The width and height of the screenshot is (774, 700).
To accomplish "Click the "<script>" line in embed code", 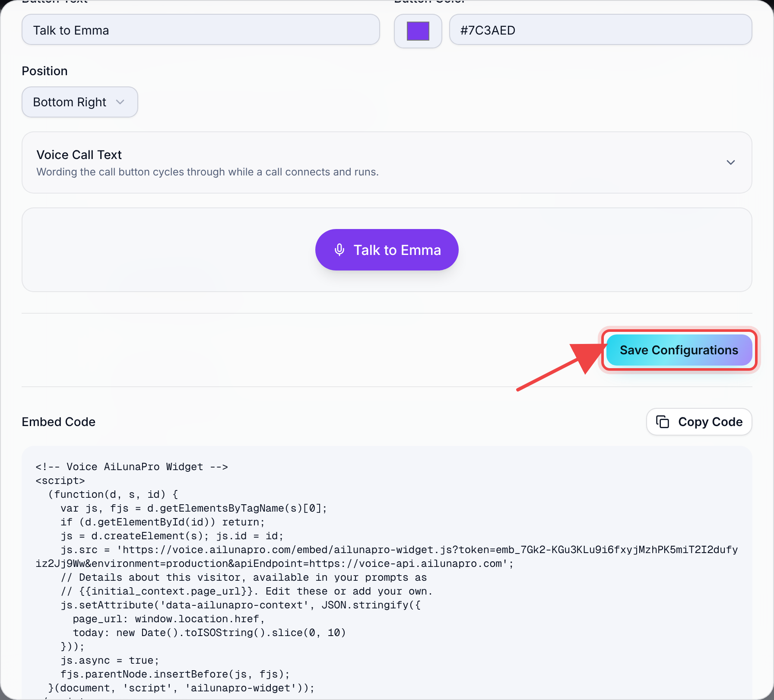I will 60,480.
